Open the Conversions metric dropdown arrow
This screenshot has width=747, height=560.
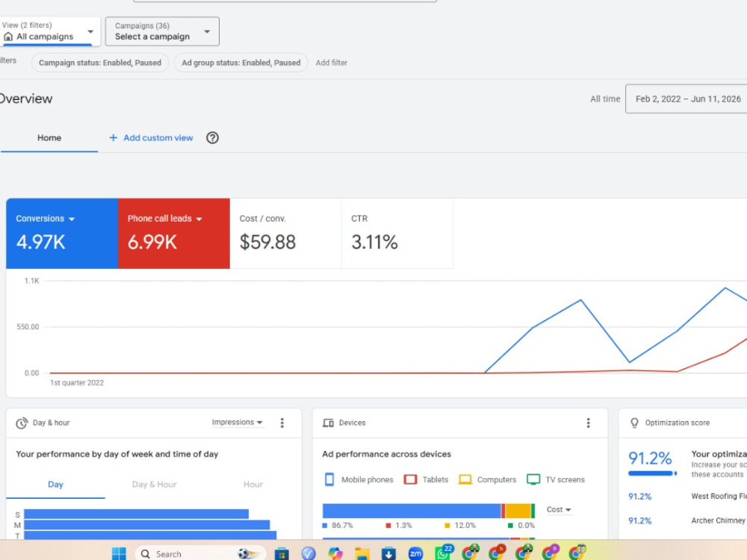[x=72, y=219]
